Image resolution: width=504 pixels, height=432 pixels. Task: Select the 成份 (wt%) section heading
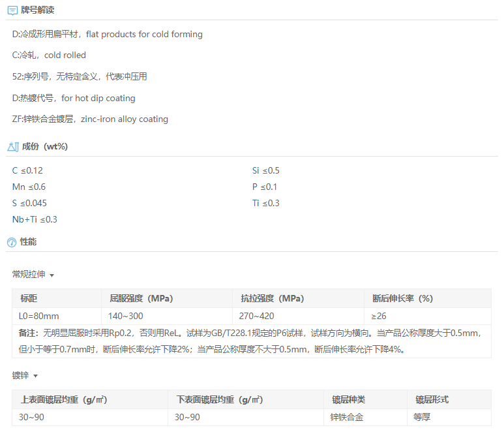pyautogui.click(x=45, y=147)
